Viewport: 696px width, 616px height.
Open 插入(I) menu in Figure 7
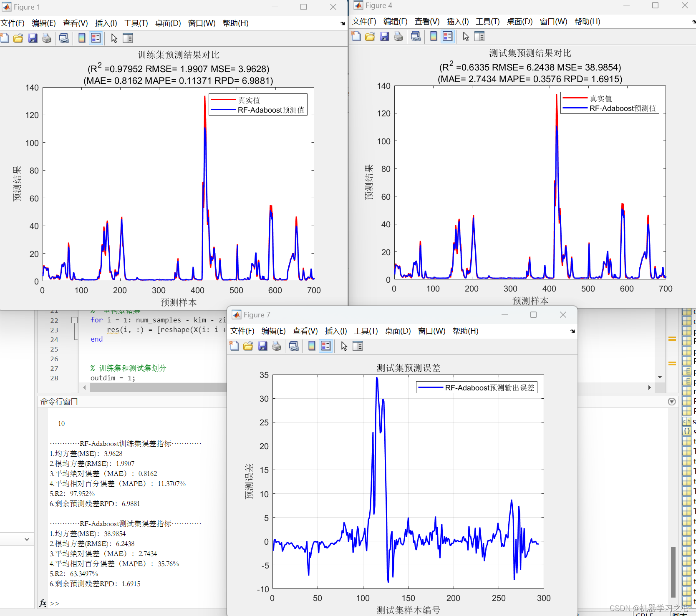click(x=336, y=331)
